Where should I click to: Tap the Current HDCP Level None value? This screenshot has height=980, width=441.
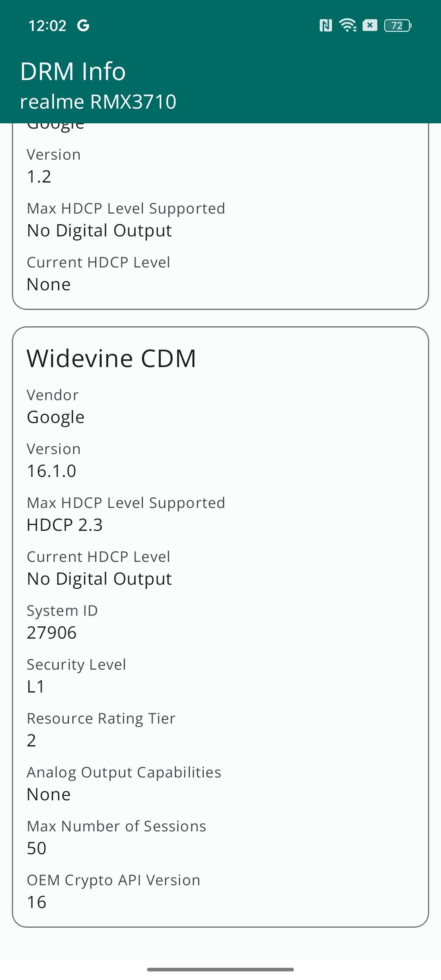[x=49, y=284]
